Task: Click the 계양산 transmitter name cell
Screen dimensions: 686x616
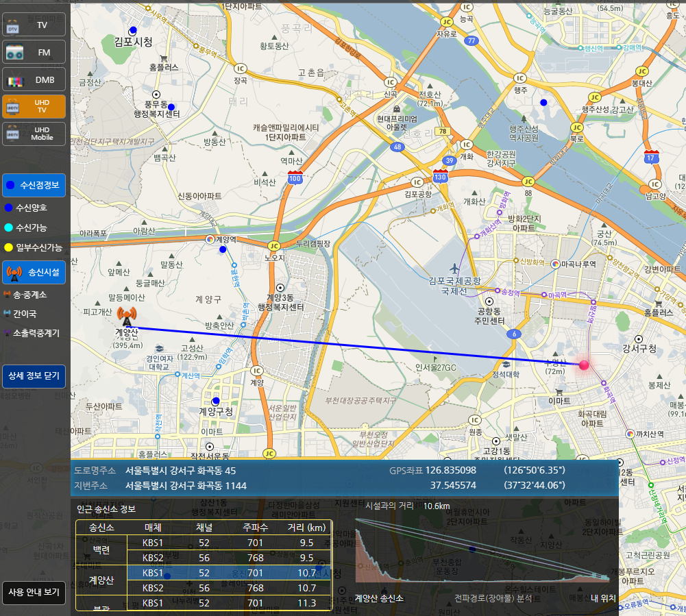Action: click(101, 580)
